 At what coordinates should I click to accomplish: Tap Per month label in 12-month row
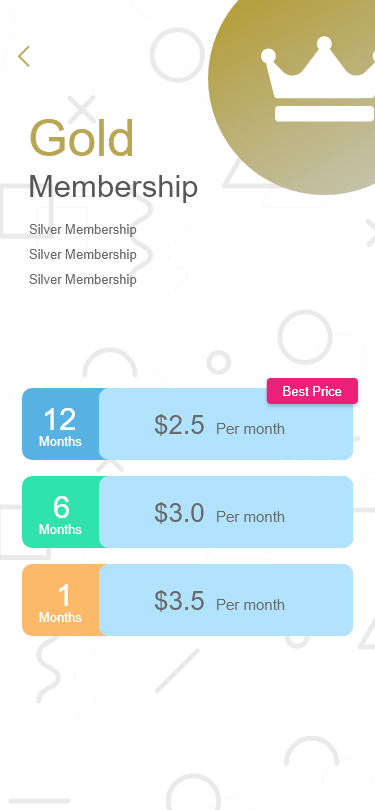[x=250, y=429]
